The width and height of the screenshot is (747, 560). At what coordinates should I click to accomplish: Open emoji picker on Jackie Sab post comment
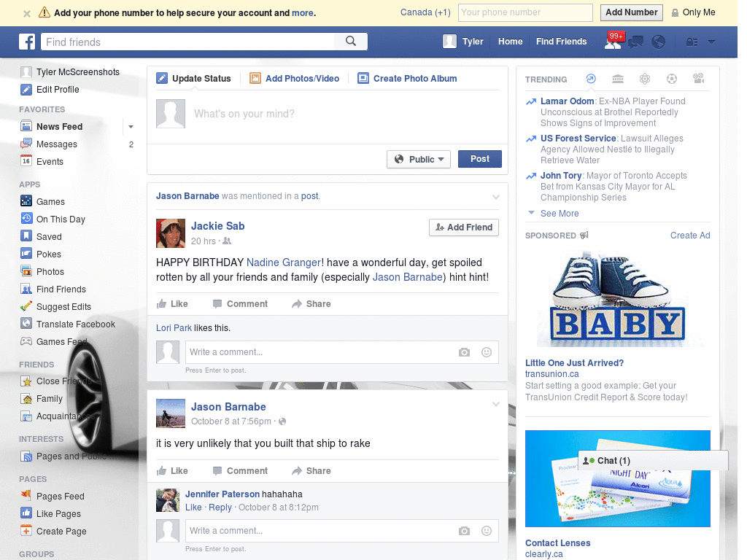(487, 352)
